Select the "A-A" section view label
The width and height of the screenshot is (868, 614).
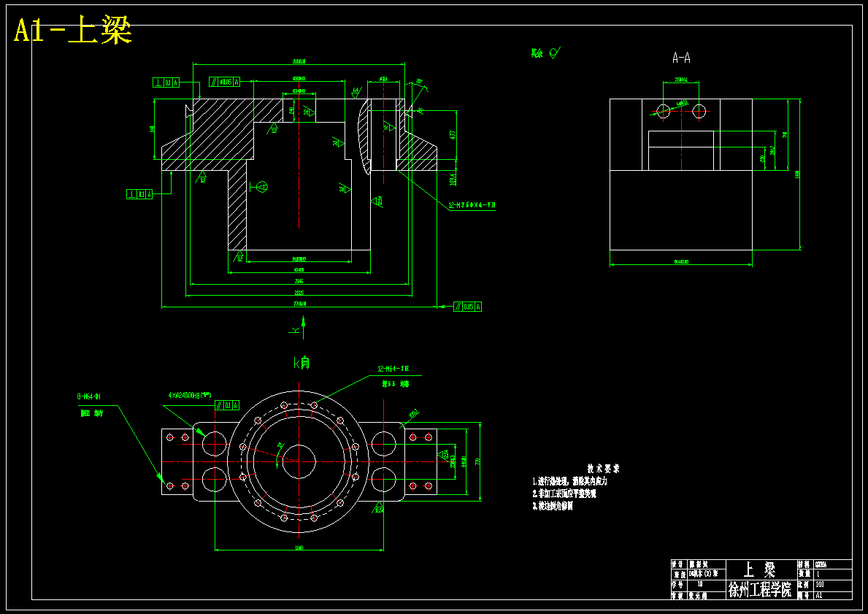(x=681, y=58)
